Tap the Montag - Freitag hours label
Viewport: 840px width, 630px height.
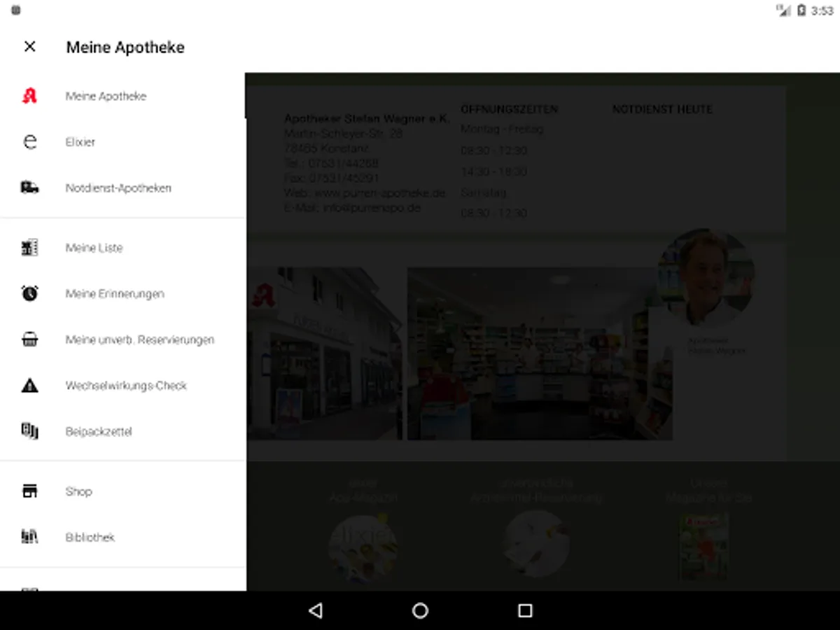[x=502, y=129]
